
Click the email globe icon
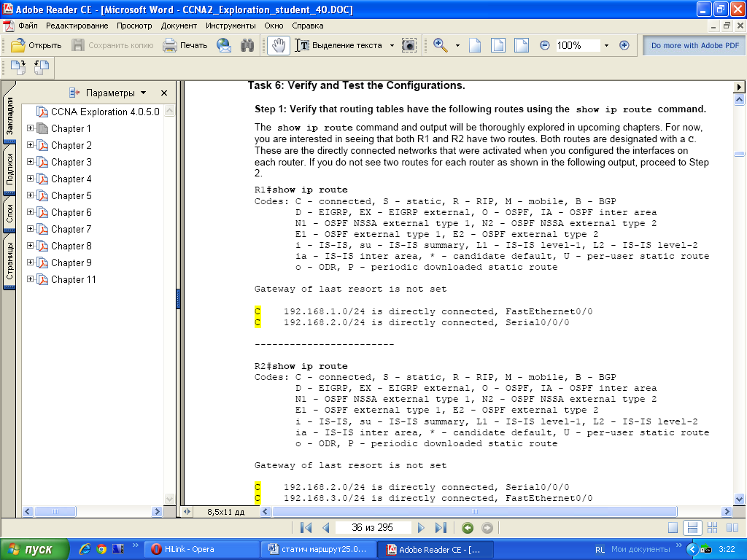point(224,45)
